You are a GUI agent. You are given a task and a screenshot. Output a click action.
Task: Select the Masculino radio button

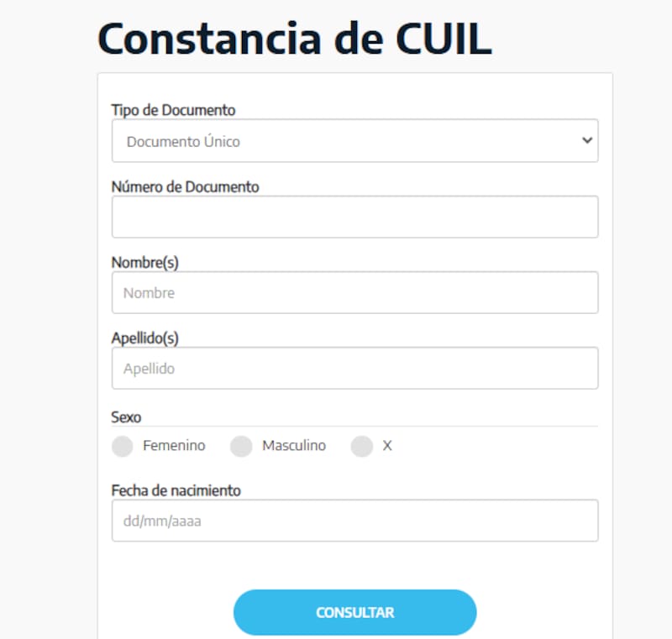click(241, 447)
